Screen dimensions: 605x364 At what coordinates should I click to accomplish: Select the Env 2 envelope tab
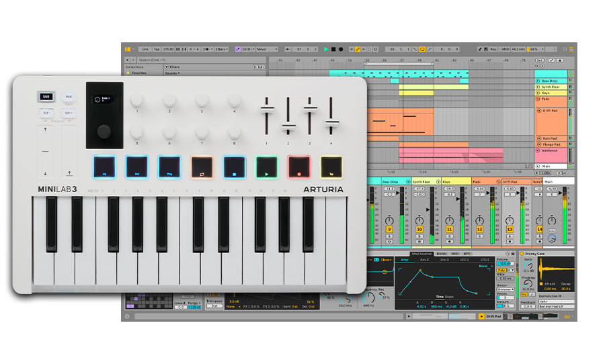coord(424,260)
